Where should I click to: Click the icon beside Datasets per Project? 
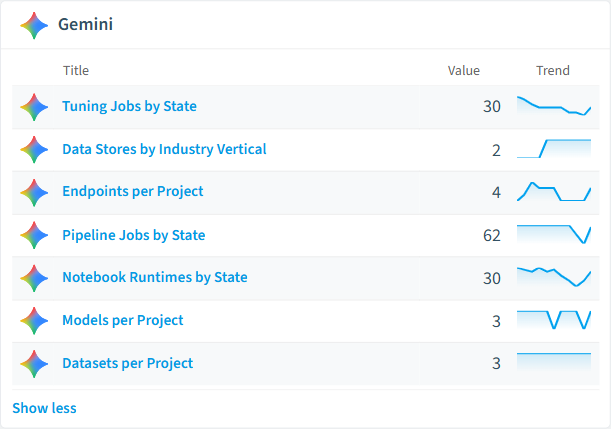click(x=34, y=364)
